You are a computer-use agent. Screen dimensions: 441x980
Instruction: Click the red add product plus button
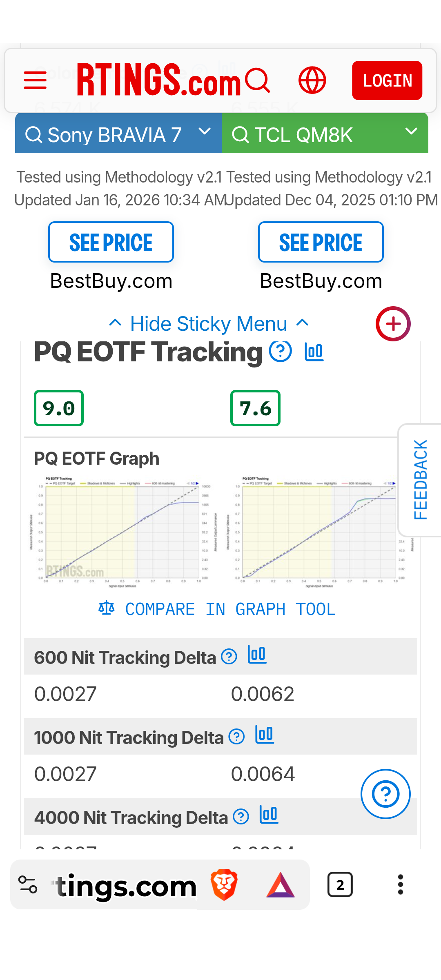coord(393,324)
